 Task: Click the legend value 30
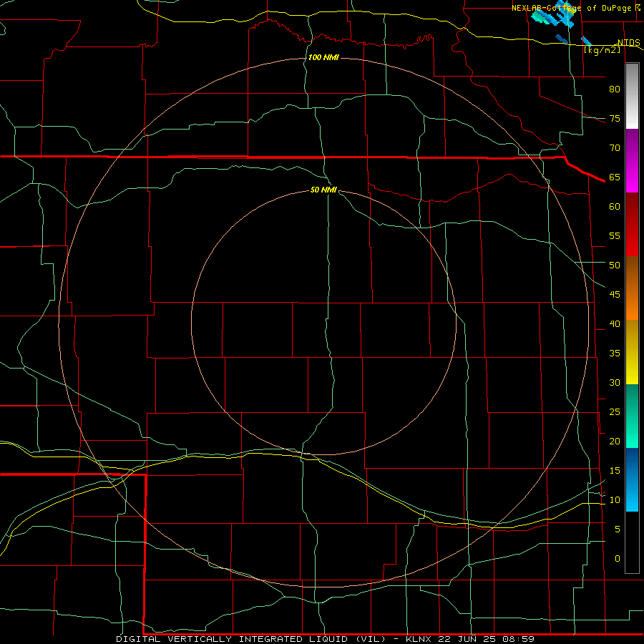[x=615, y=382]
